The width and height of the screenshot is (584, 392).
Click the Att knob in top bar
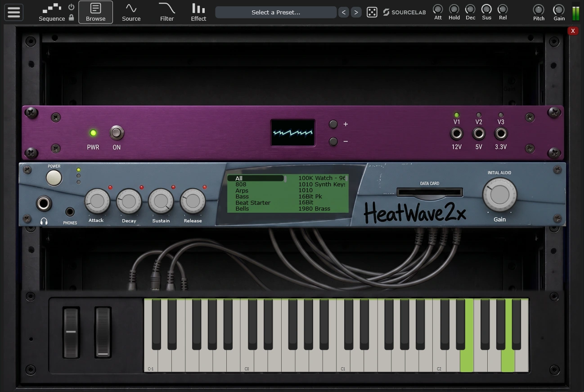pos(438,9)
